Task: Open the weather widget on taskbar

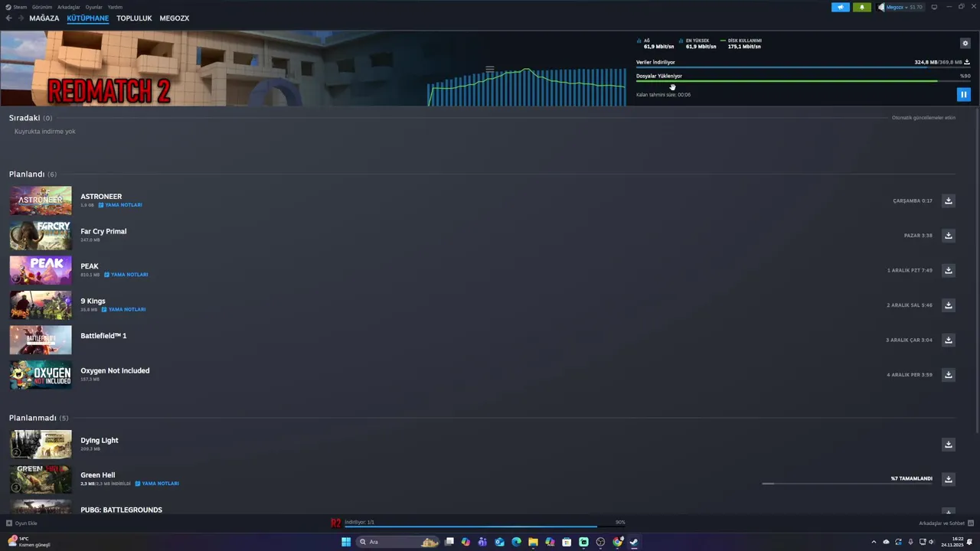Action: click(29, 542)
